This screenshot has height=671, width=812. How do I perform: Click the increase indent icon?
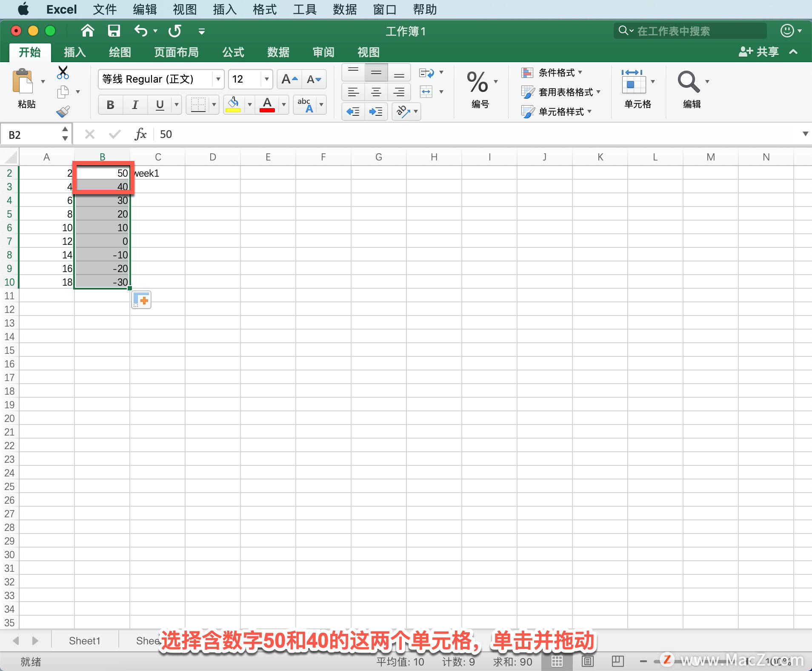pos(375,112)
